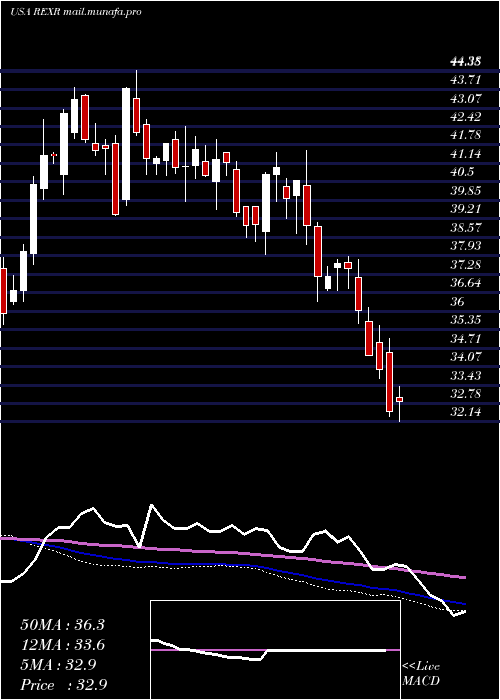Select the 36 price axis label
The image size is (500, 700).
tap(457, 302)
